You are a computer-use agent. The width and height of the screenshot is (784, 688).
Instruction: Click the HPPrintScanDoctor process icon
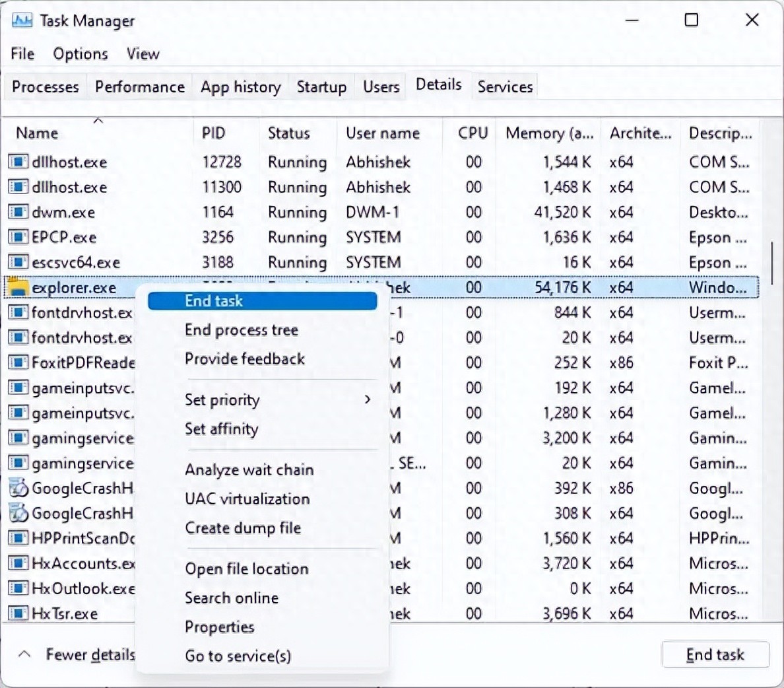click(18, 538)
